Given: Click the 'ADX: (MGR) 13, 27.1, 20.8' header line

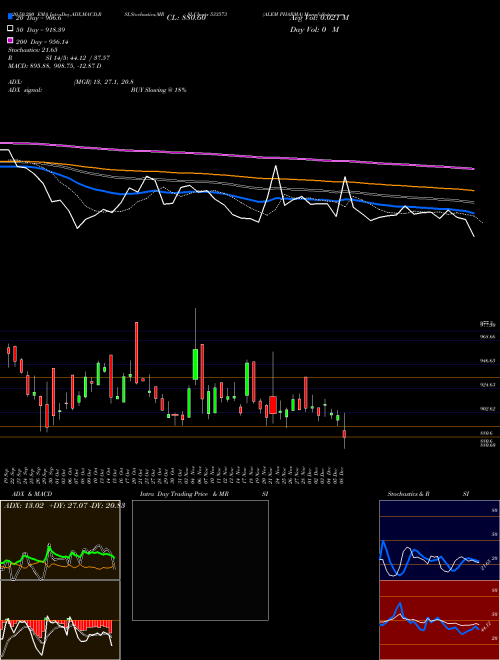Looking at the screenshot, I should click(x=71, y=82).
